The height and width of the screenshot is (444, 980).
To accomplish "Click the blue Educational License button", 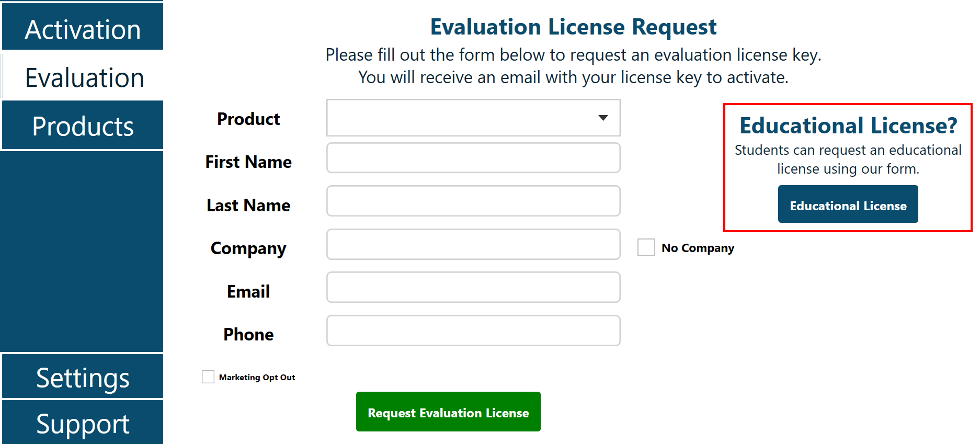I will click(x=848, y=204).
